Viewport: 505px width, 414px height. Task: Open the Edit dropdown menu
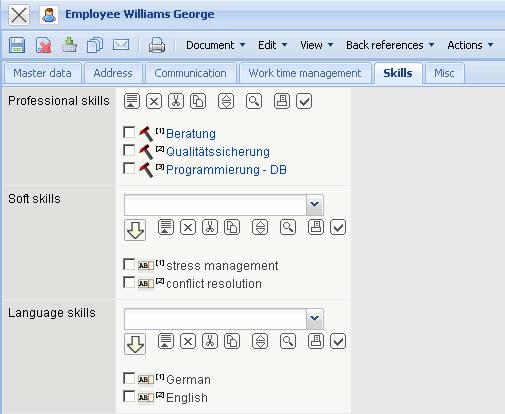pos(272,45)
